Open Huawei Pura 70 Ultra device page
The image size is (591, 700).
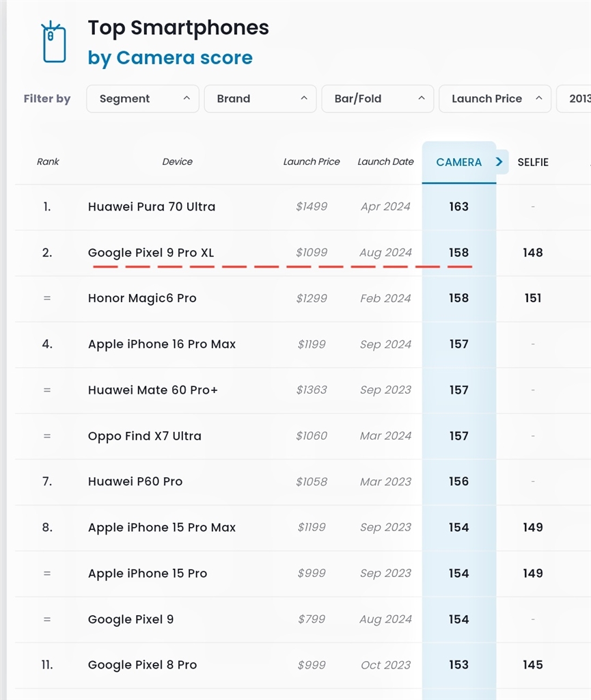click(152, 206)
